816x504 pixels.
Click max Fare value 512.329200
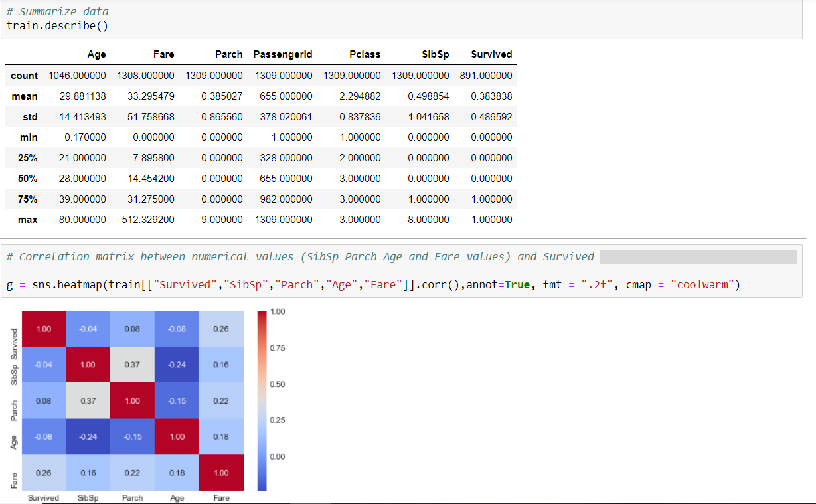(x=148, y=220)
